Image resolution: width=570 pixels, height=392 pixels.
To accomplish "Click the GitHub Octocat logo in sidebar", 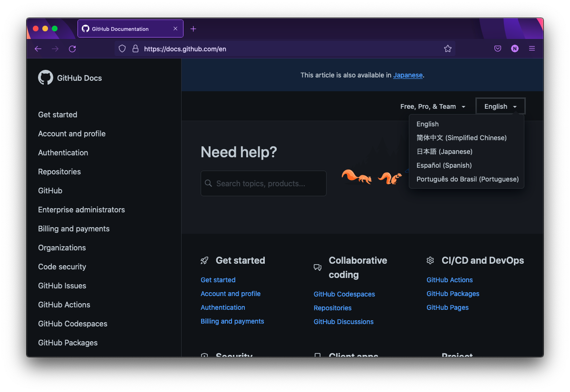I will point(46,77).
